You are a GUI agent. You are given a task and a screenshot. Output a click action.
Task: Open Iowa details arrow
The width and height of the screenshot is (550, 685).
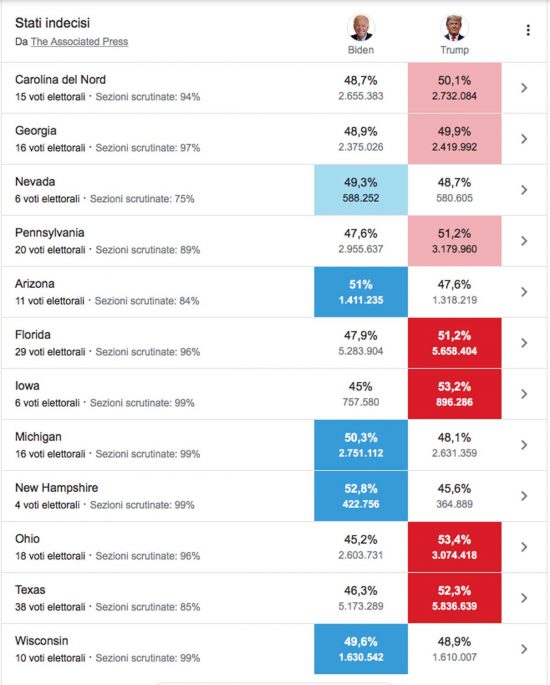tap(524, 394)
